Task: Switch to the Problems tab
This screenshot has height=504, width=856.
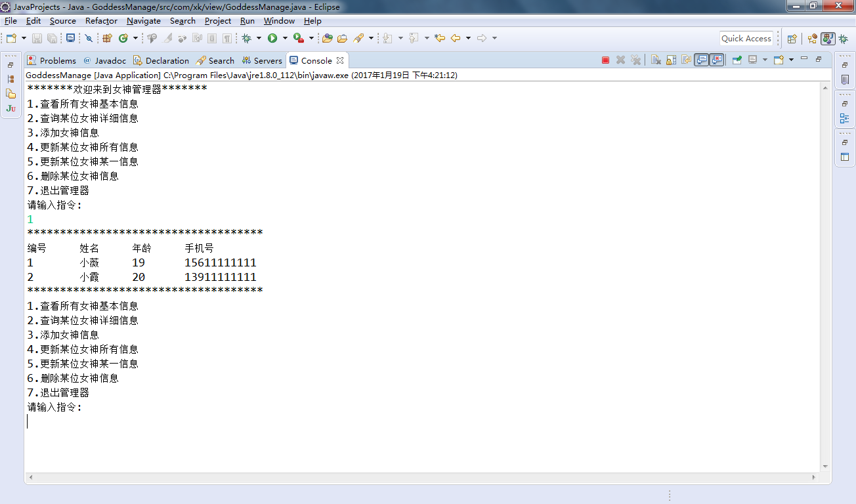Action: pyautogui.click(x=52, y=60)
